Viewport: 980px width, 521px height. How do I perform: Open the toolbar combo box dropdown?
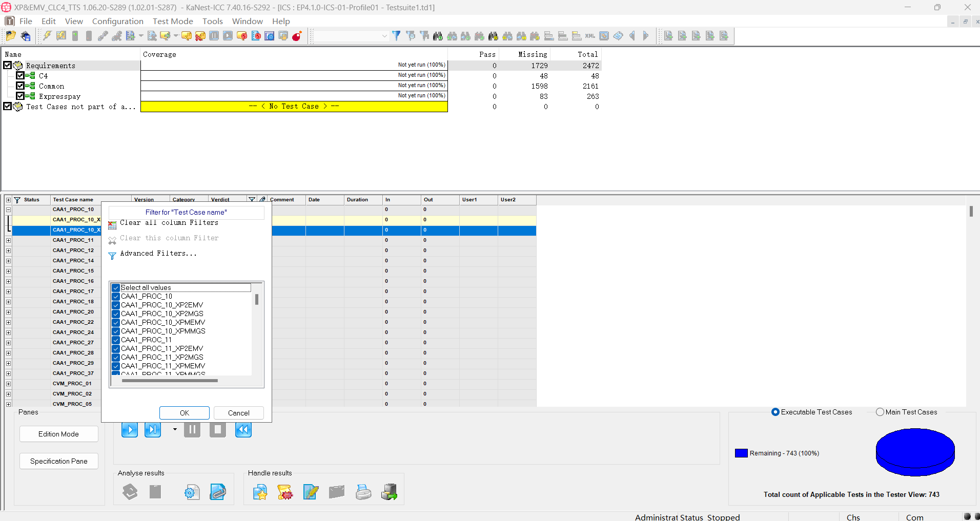click(384, 36)
